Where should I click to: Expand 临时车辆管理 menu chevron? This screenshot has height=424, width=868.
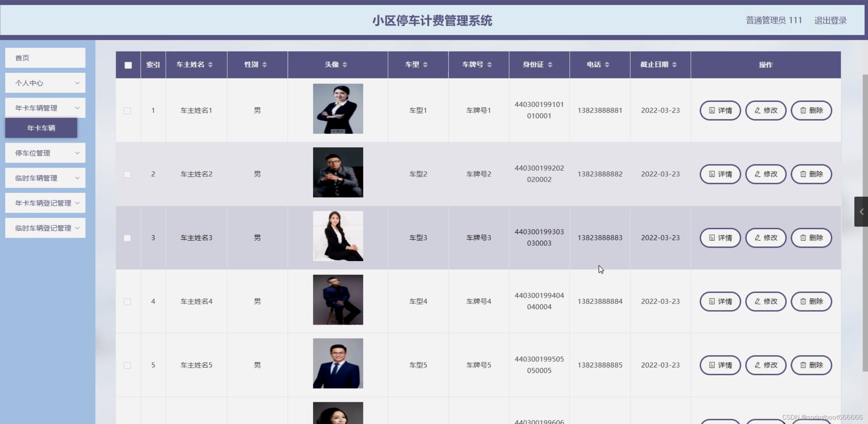[x=77, y=178]
